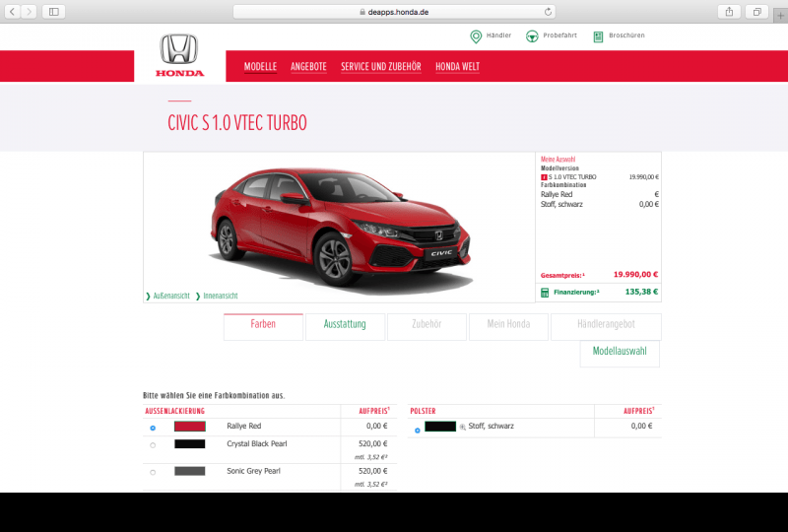788x532 pixels.
Task: Click the Finanzierung link
Action: coord(576,293)
